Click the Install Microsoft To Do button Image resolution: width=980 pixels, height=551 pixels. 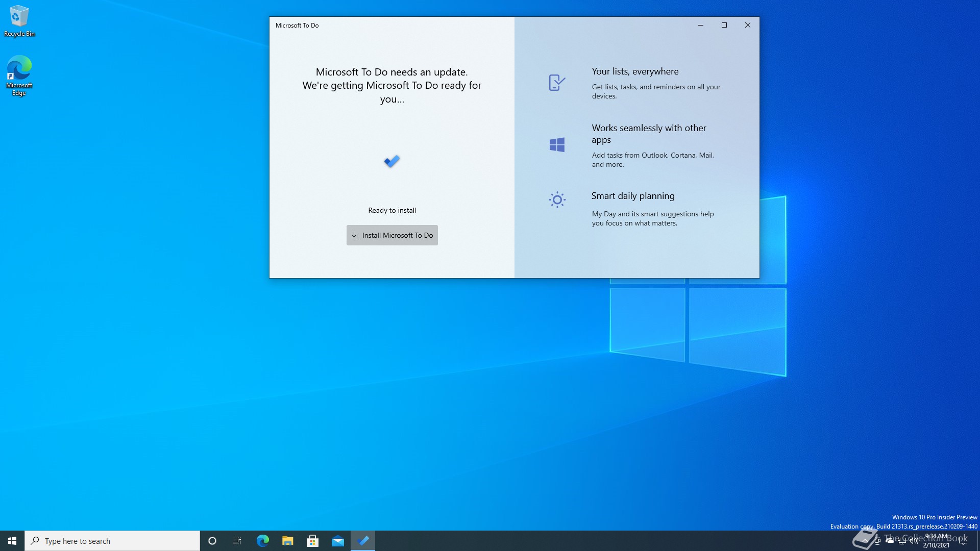pos(392,235)
